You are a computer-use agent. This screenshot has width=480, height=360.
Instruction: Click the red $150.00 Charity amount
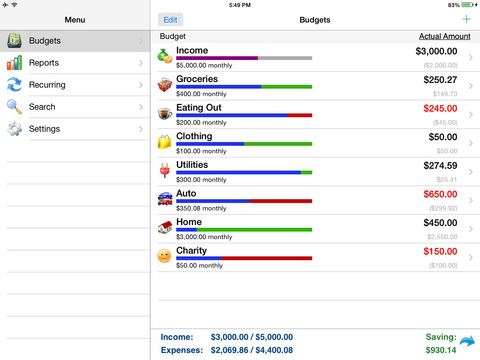pyautogui.click(x=440, y=252)
